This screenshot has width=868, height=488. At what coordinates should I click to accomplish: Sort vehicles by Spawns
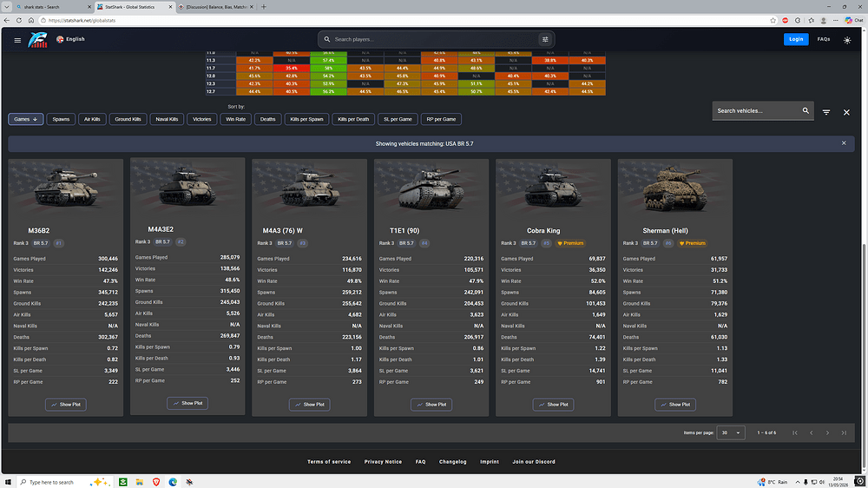[61, 119]
